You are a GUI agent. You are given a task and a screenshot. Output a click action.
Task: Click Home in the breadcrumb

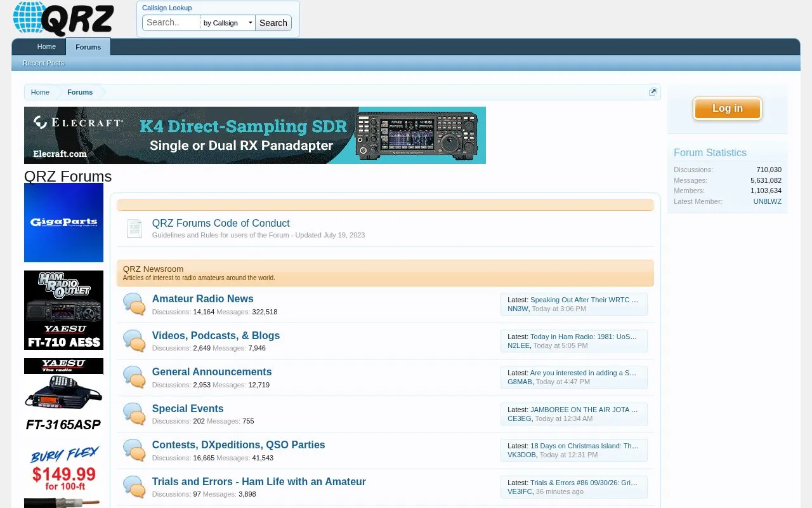point(40,92)
